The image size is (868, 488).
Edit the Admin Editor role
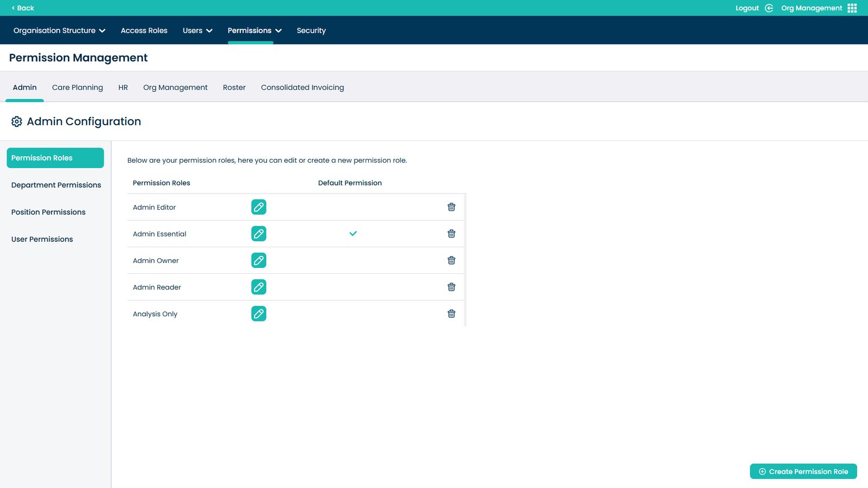(x=259, y=207)
